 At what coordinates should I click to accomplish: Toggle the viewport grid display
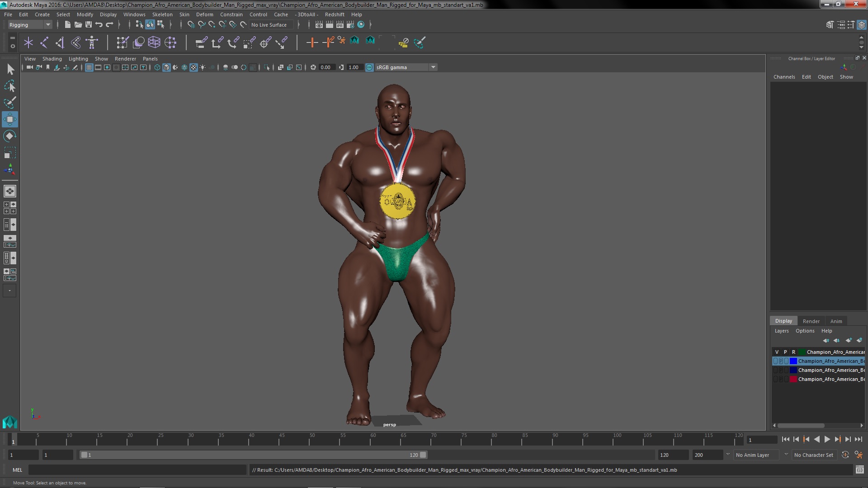point(89,67)
